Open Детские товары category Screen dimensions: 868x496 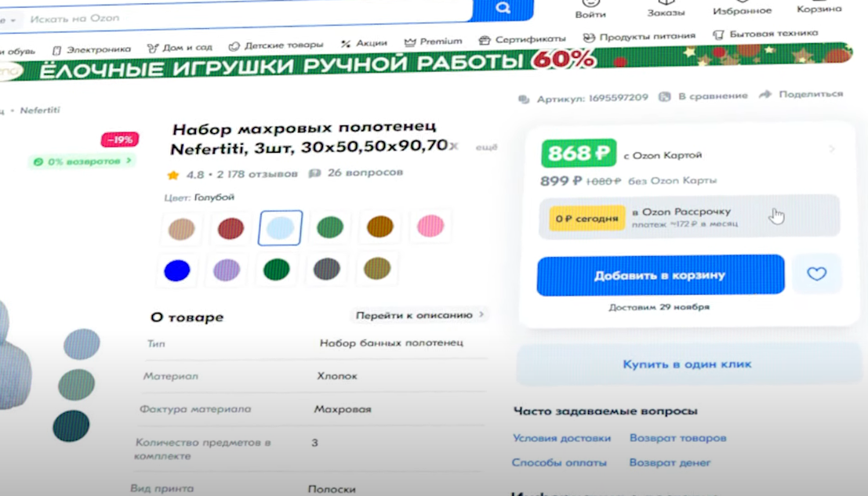pyautogui.click(x=276, y=45)
